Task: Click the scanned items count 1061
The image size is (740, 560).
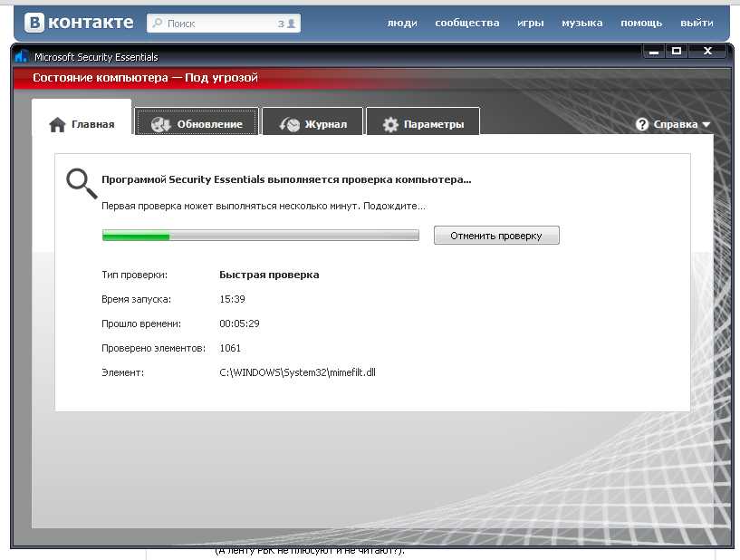Action: coord(230,349)
